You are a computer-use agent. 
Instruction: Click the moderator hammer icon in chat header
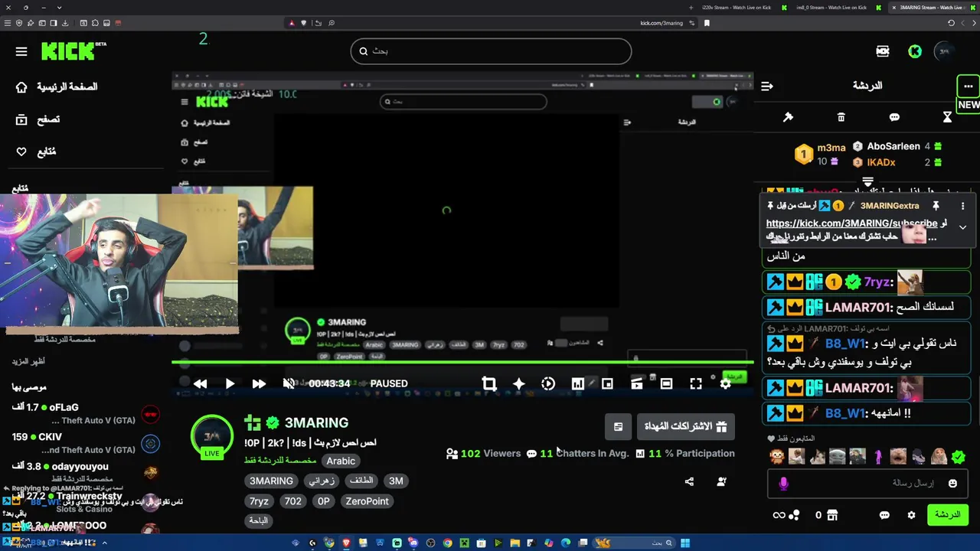pos(788,117)
